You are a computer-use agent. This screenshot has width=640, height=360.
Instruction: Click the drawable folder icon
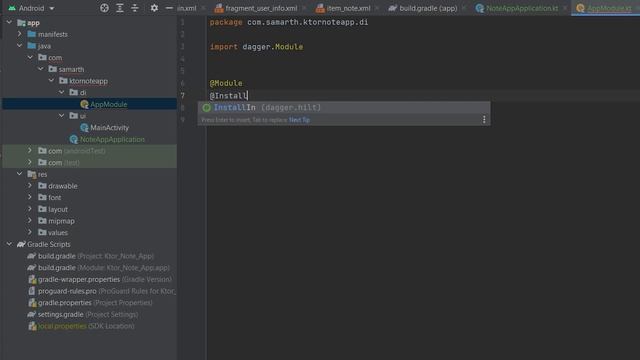(42, 186)
